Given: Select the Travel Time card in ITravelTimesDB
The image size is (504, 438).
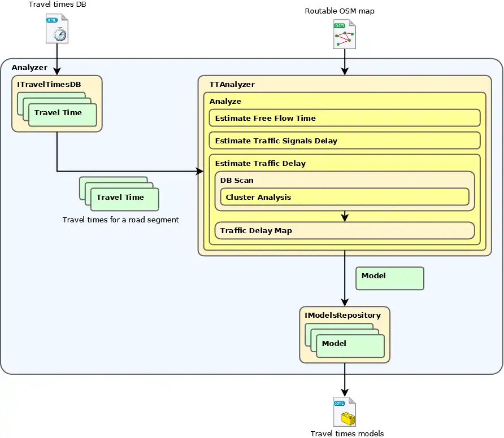Looking at the screenshot, I should click(x=62, y=115).
